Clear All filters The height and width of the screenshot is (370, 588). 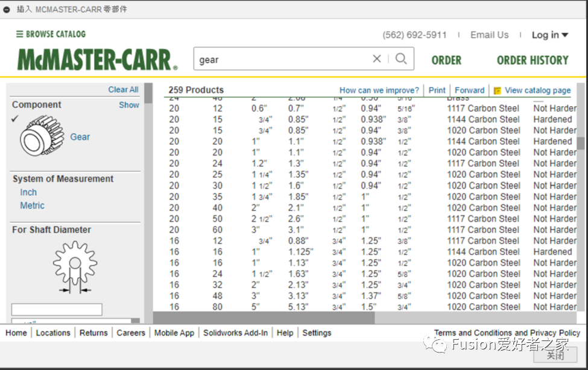coord(123,90)
